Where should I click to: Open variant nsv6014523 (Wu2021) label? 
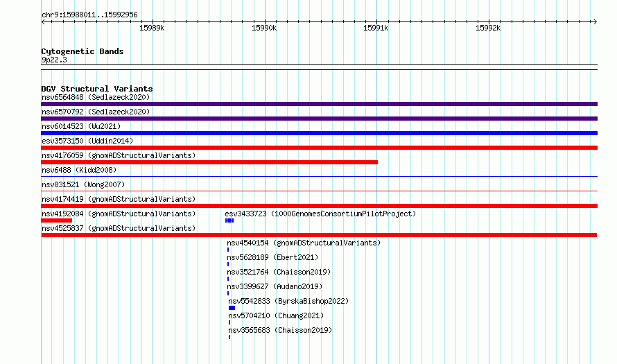click(81, 126)
